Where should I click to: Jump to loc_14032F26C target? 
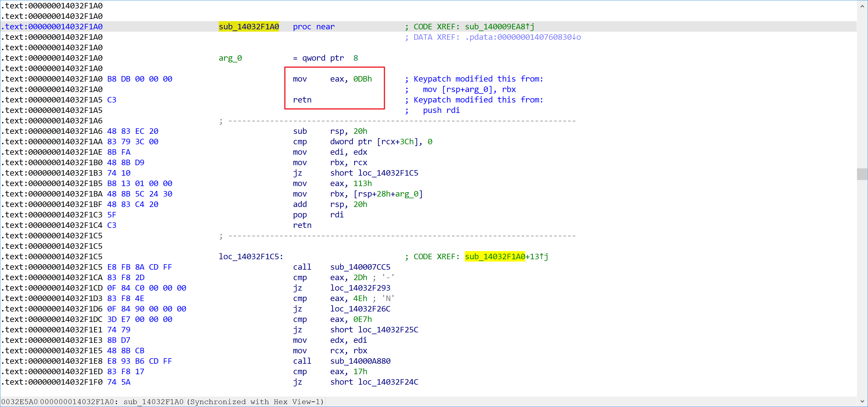click(x=360, y=309)
